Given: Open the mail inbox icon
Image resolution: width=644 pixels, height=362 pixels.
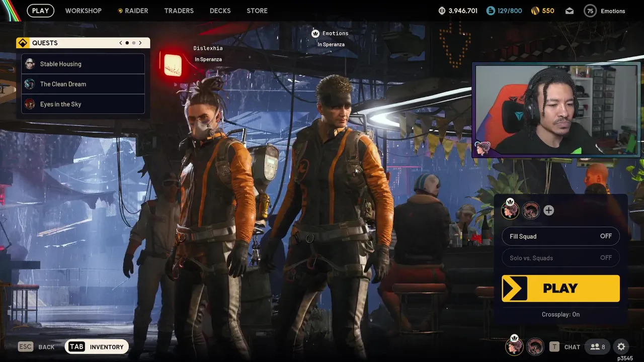Looking at the screenshot, I should [570, 11].
